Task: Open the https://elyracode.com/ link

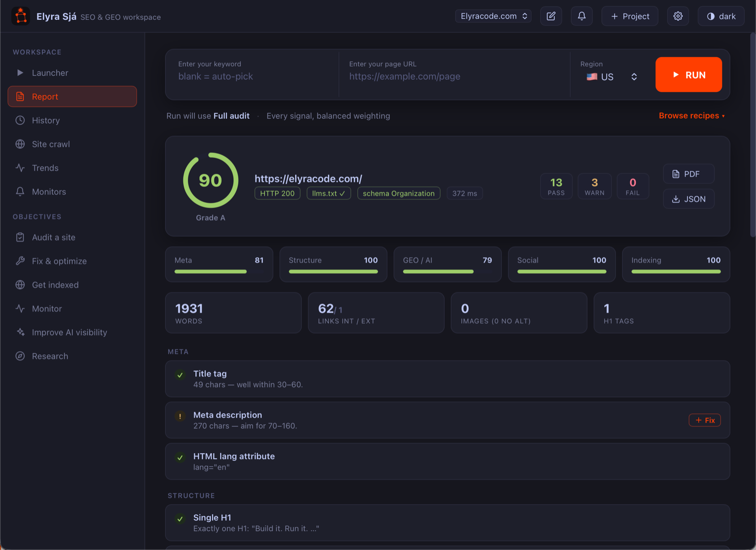Action: (x=309, y=179)
